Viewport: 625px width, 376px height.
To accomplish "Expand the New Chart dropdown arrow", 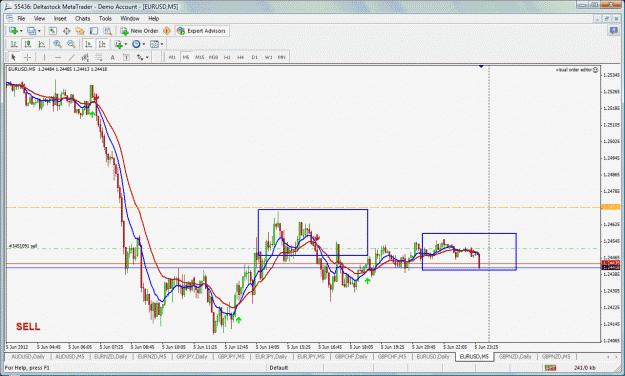I will [x=21, y=31].
